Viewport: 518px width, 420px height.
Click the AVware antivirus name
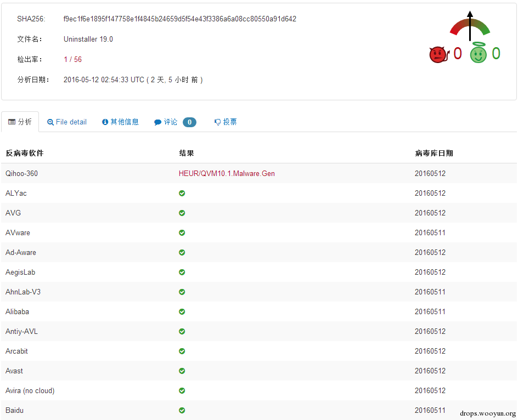(x=18, y=233)
